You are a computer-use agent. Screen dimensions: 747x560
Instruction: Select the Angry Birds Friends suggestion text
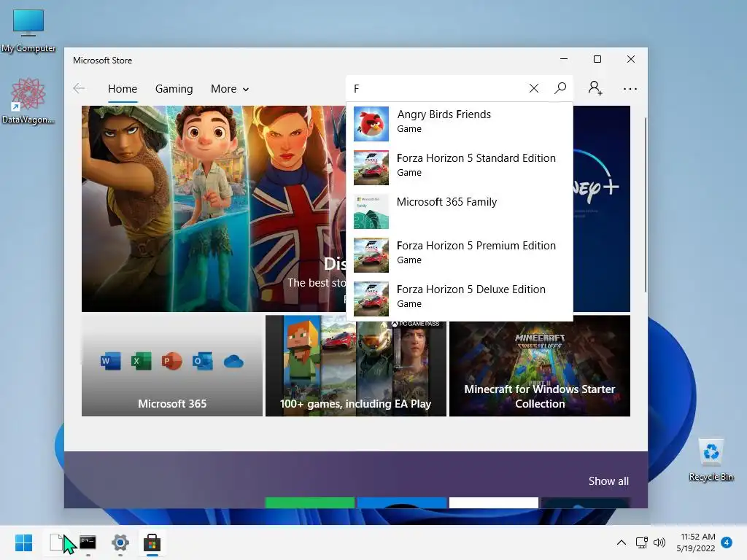point(444,114)
